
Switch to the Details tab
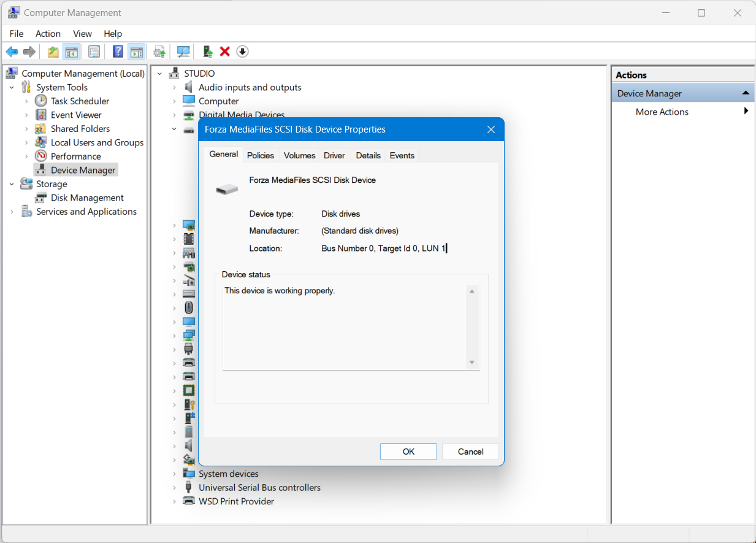click(368, 155)
